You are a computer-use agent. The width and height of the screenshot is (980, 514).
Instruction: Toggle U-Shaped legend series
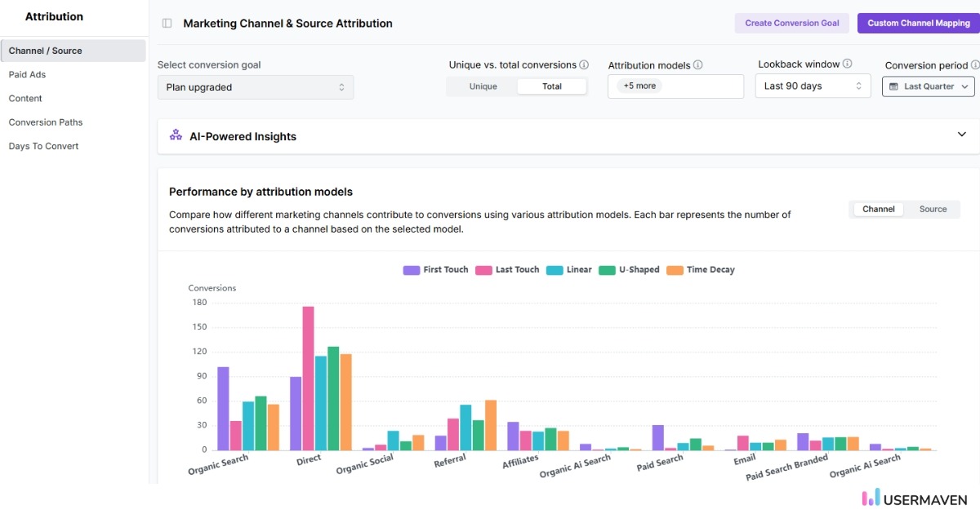coord(629,270)
